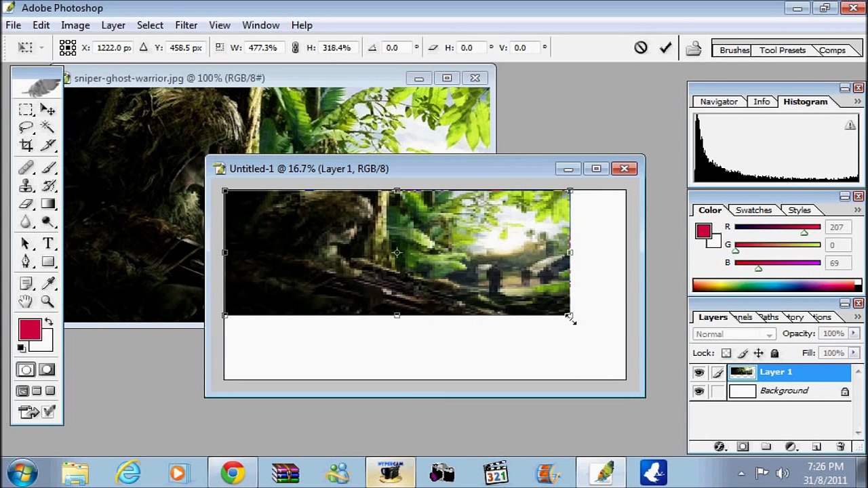Open the Filter menu
This screenshot has width=868, height=488.
point(186,25)
